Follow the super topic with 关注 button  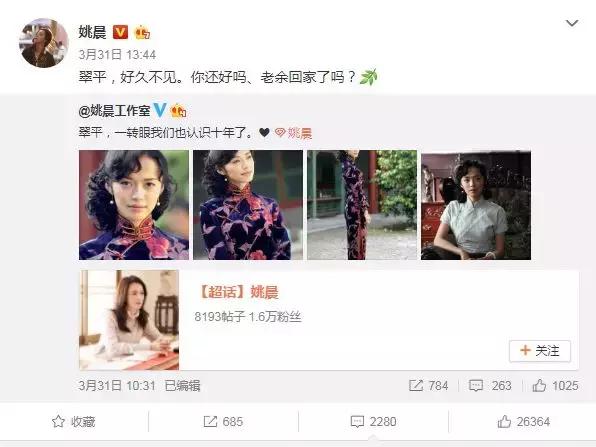(x=540, y=351)
